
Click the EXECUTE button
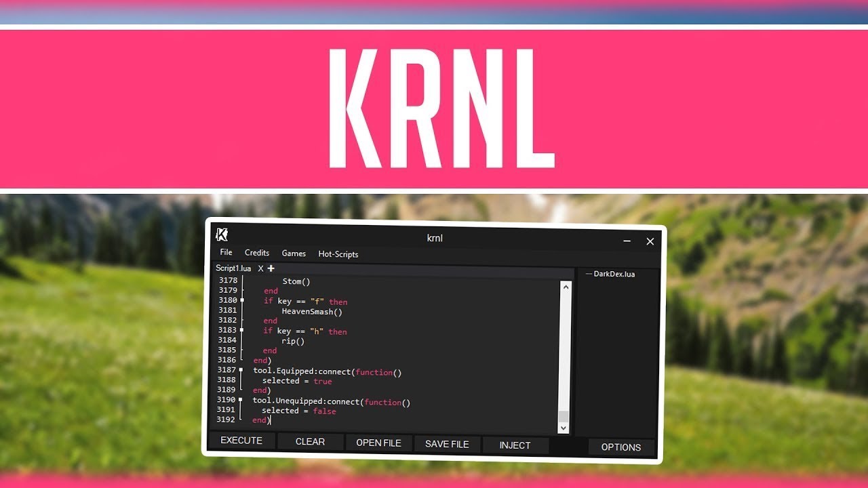(241, 441)
